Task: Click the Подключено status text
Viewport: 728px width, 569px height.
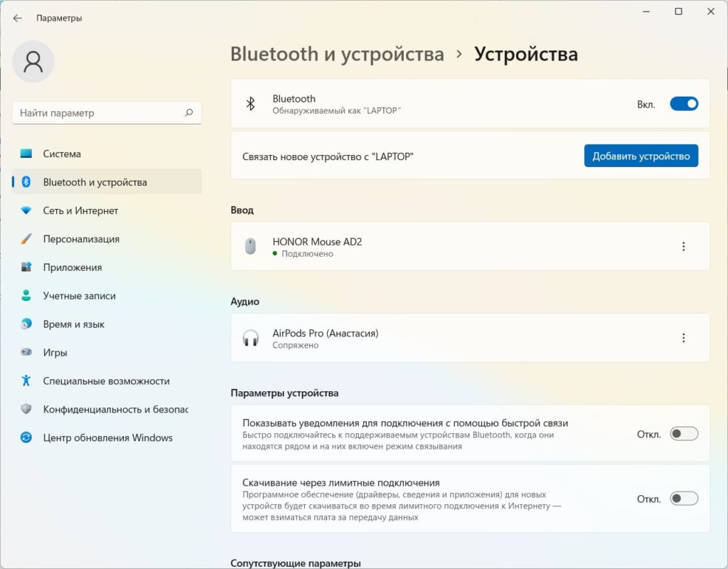Action: (x=307, y=254)
